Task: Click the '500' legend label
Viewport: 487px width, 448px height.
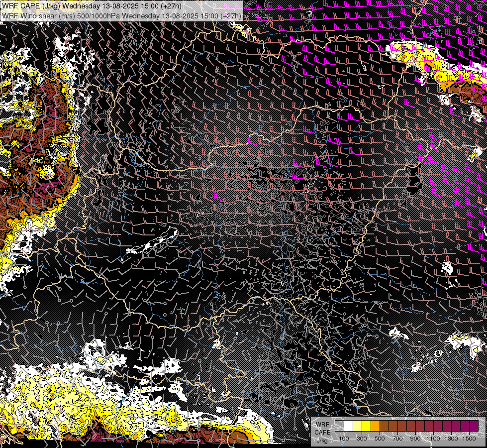Action: point(380,439)
